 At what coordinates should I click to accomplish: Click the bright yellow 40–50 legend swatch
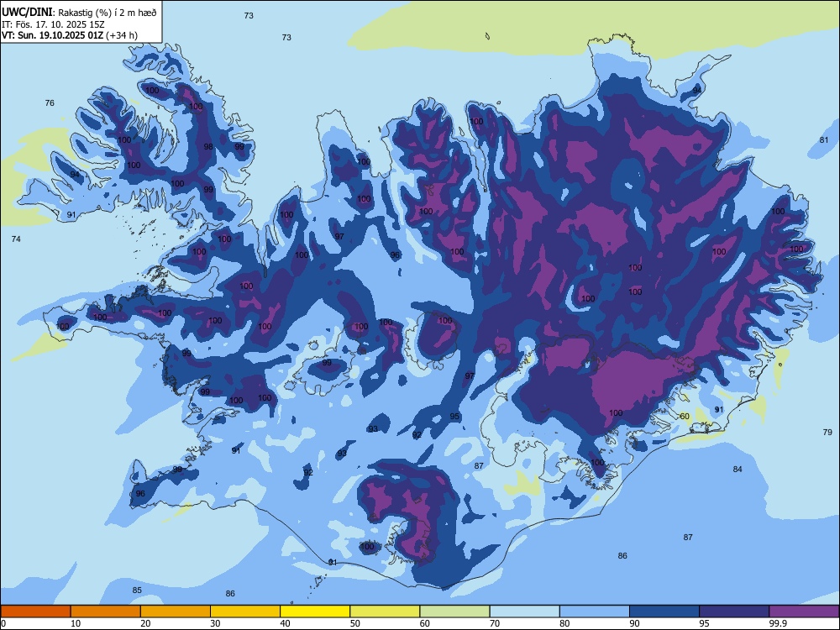(x=315, y=612)
